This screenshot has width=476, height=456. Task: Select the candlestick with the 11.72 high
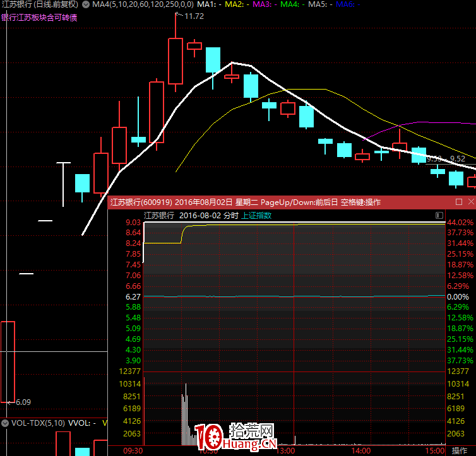176,61
